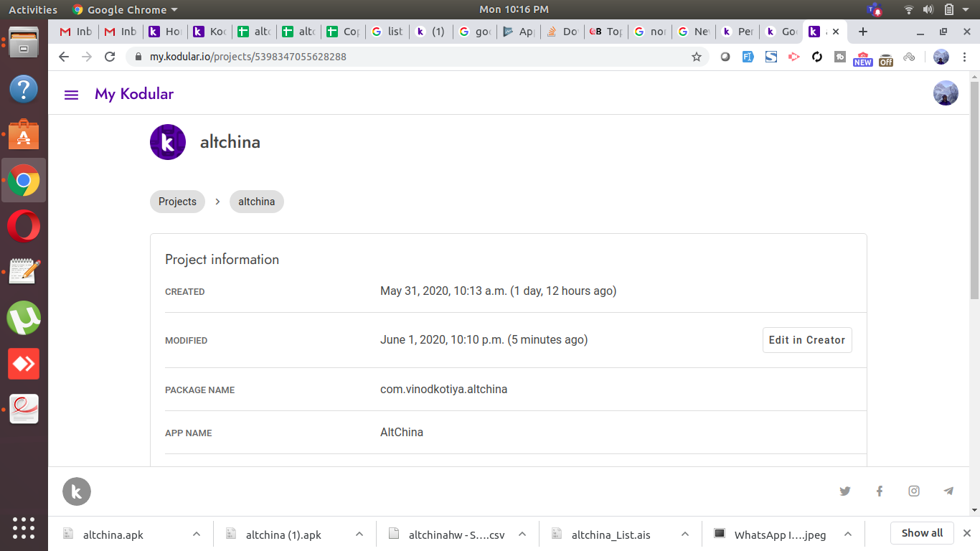Click the altchina breadcrumb chip
Viewport: 980px width, 551px height.
(x=257, y=202)
